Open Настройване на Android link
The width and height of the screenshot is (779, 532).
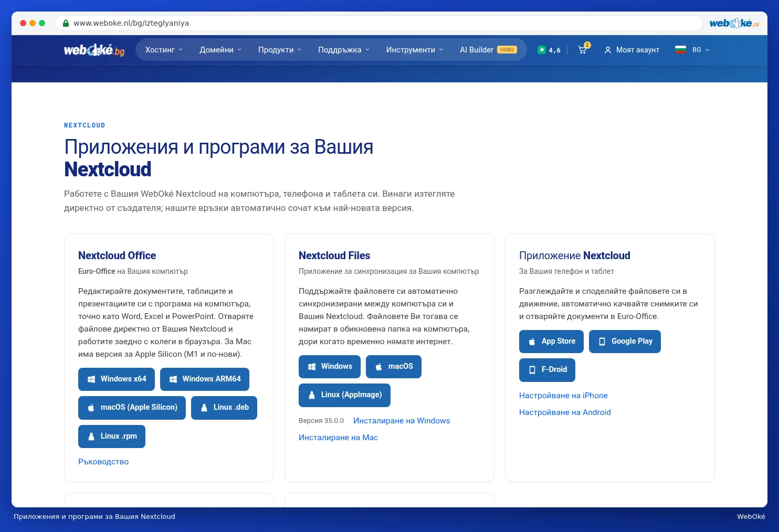(x=565, y=412)
